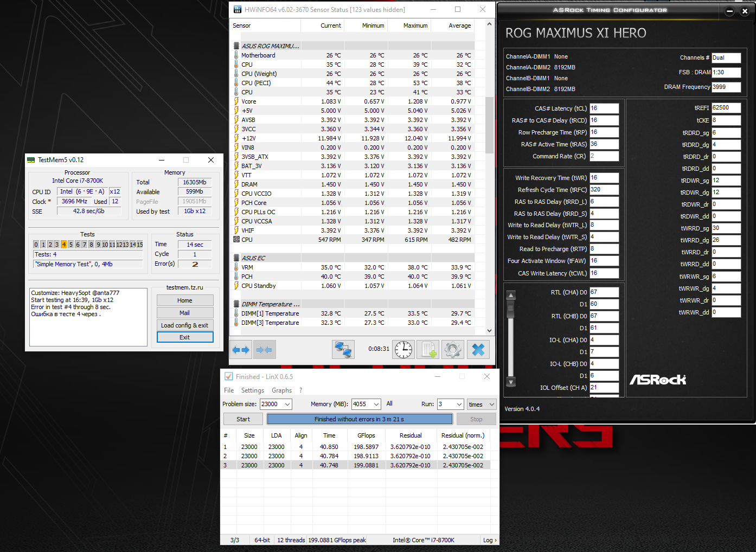Click the Start button in LinX
The height and width of the screenshot is (552, 756).
pyautogui.click(x=243, y=419)
